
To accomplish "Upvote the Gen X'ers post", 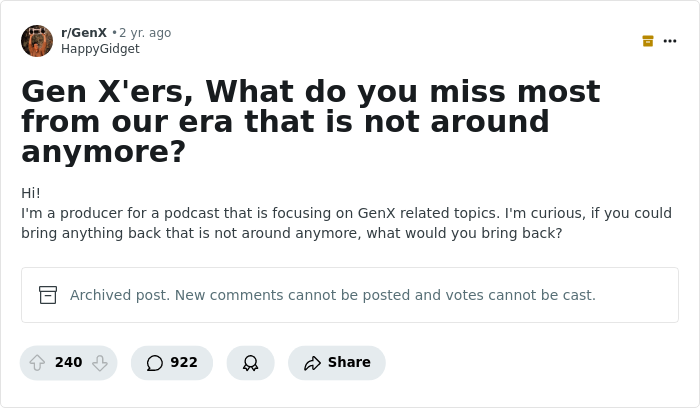I will [37, 363].
